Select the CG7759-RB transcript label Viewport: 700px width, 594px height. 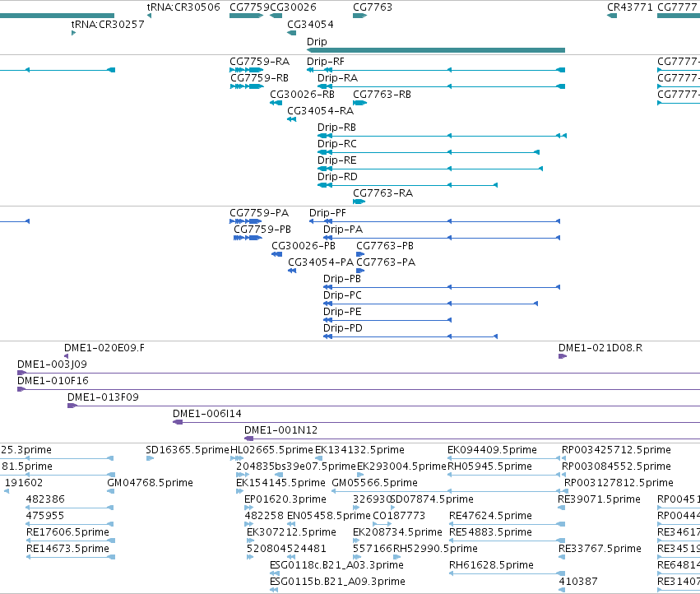click(x=259, y=78)
